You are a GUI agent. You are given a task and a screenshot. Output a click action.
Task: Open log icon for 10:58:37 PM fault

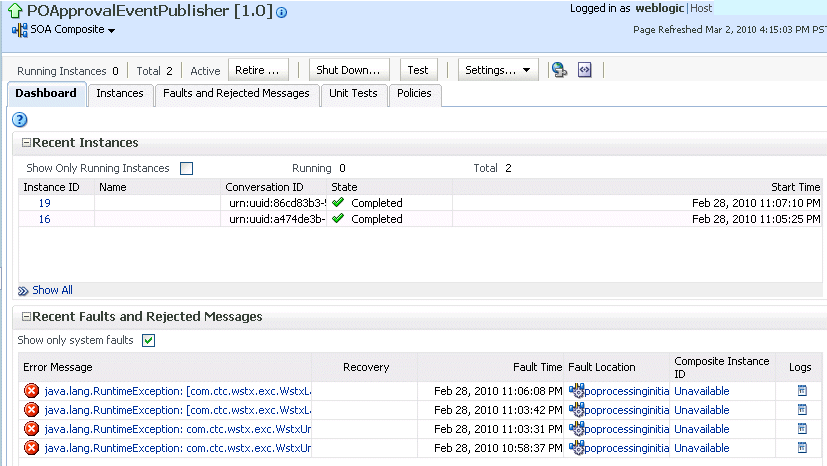click(x=802, y=448)
